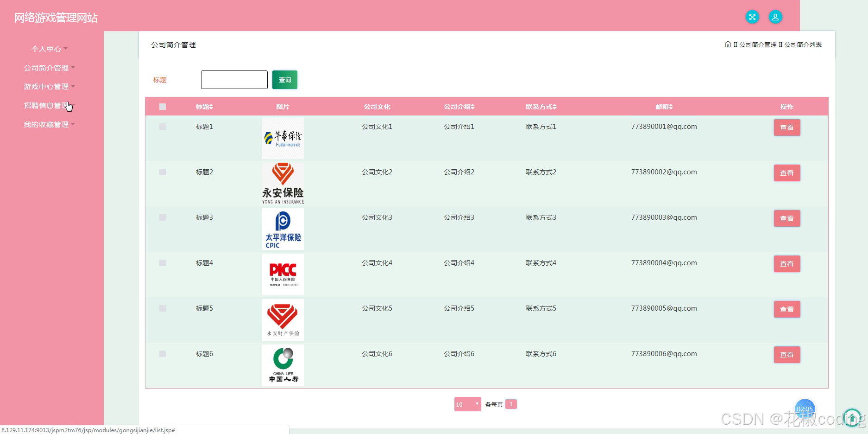Click email 773890003@qq.com cell
This screenshot has width=868, height=434.
(664, 217)
